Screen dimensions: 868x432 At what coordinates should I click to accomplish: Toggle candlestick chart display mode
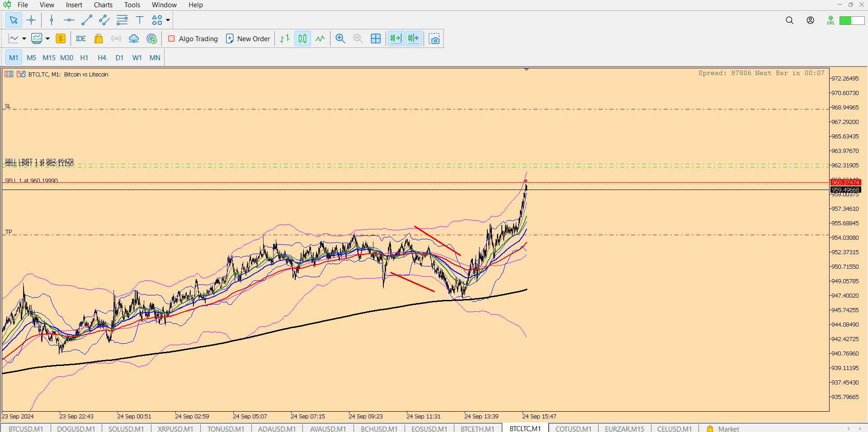[x=302, y=39]
